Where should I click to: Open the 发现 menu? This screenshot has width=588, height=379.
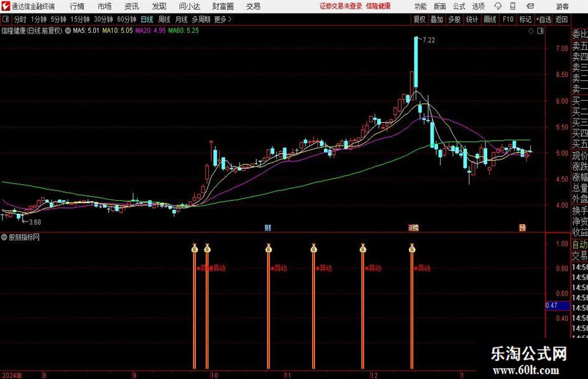(x=159, y=6)
